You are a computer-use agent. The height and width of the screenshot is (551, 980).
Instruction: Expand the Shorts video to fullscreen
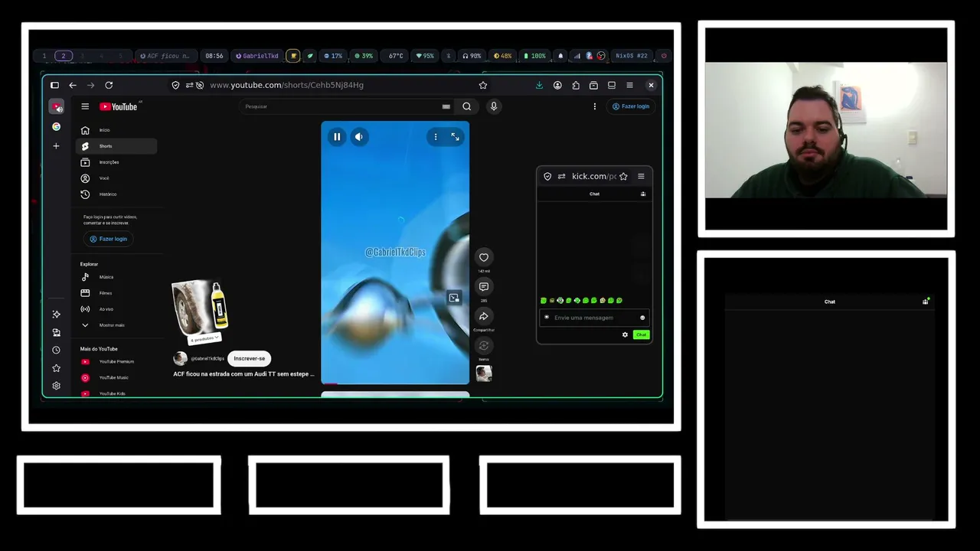click(455, 137)
